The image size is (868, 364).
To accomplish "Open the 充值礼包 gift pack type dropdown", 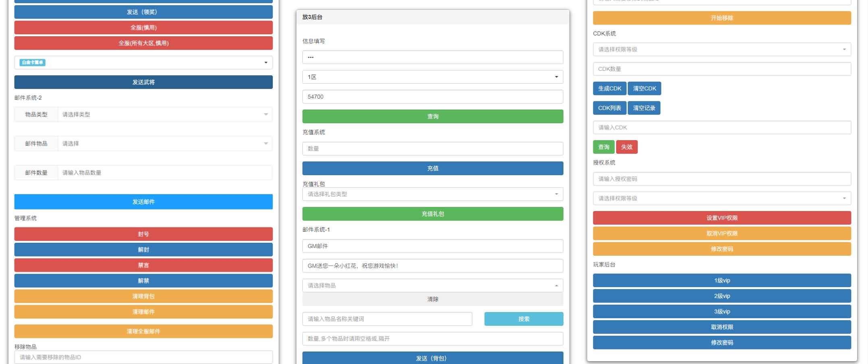I will click(x=432, y=194).
